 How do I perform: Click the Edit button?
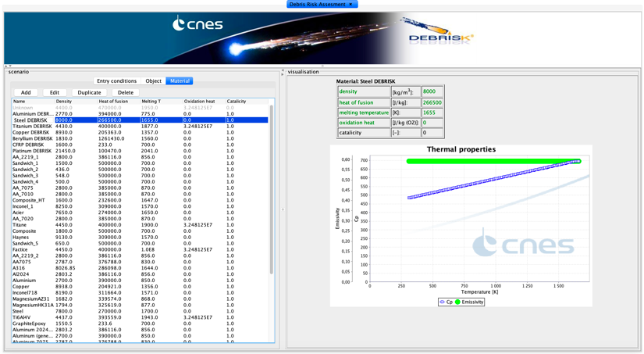pos(55,92)
